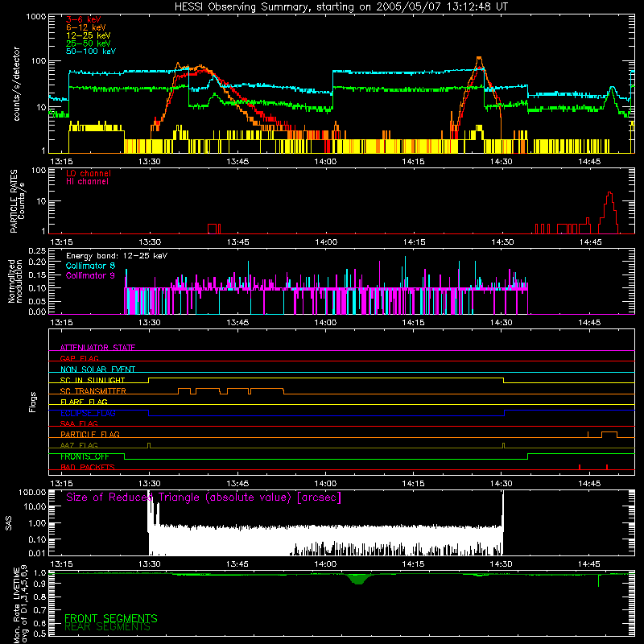Click the 13:45 tick under the modulation plot

237,323
